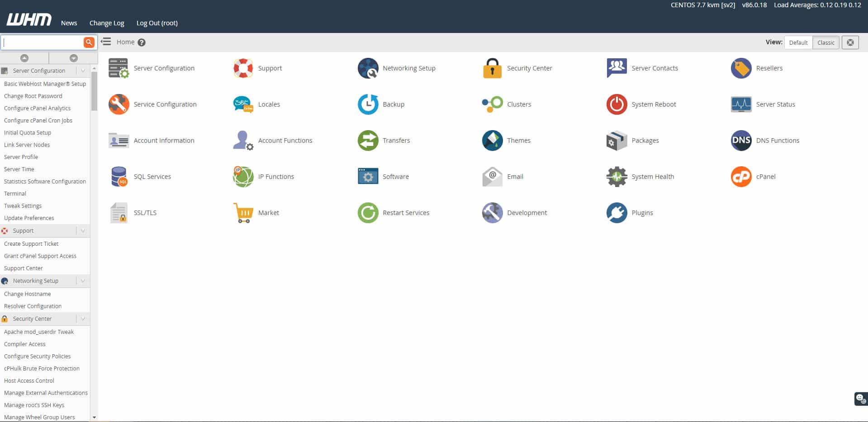868x422 pixels.
Task: Open the Server Status monitor icon
Action: click(741, 104)
